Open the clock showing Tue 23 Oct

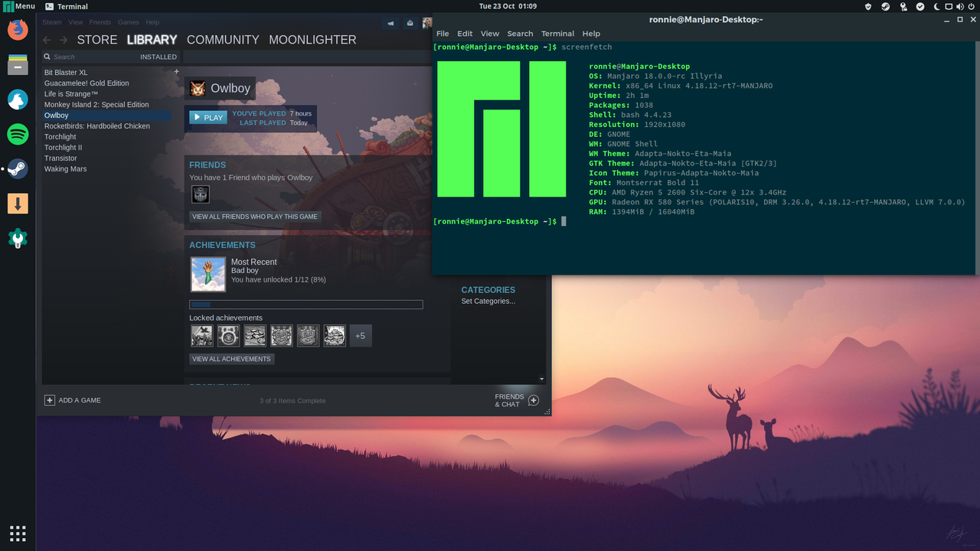(x=508, y=6)
